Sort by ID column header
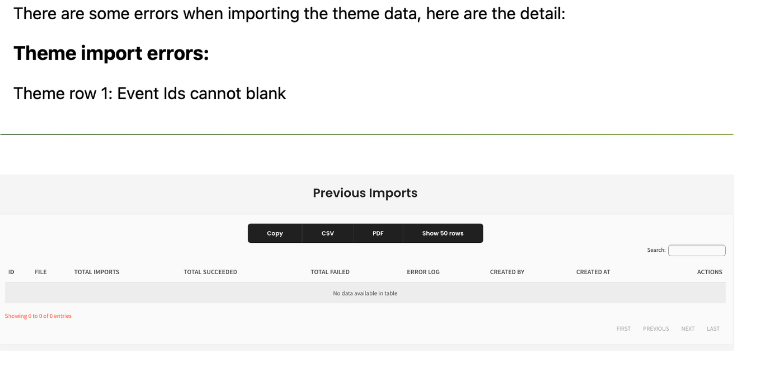The image size is (766, 369). point(11,272)
